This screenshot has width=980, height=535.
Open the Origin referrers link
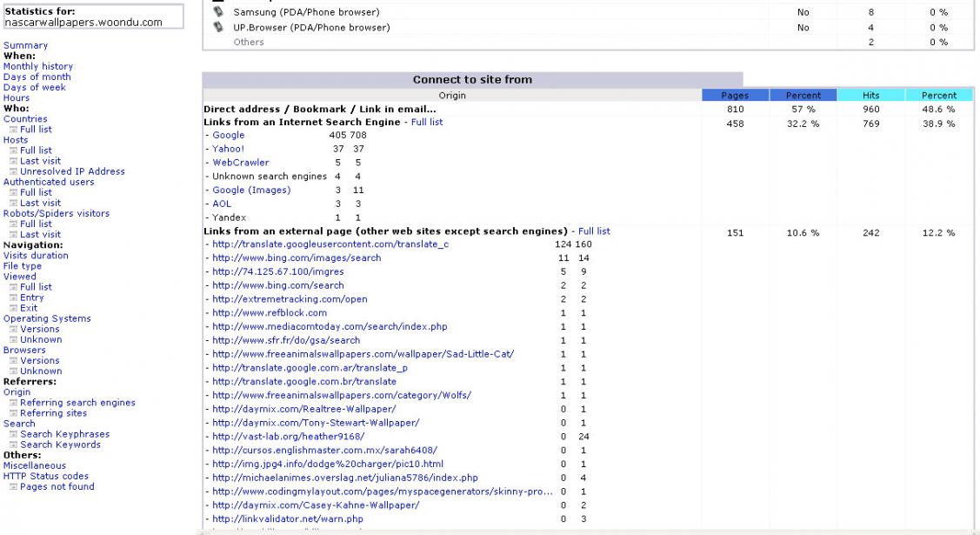(x=17, y=391)
